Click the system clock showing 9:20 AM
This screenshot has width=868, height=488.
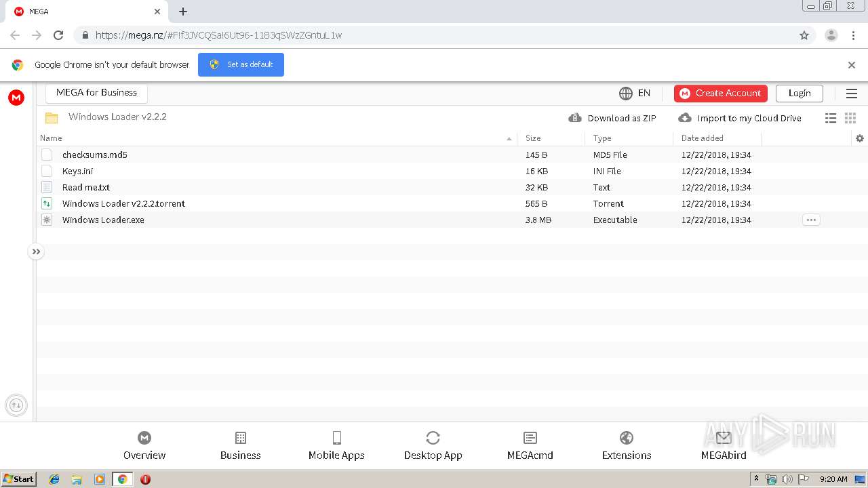point(833,479)
